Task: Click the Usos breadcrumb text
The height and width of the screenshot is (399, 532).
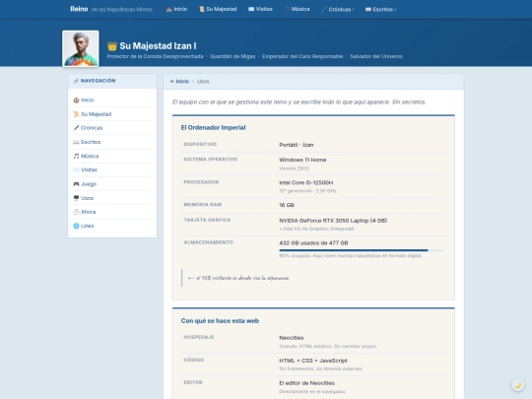Action: pyautogui.click(x=203, y=82)
